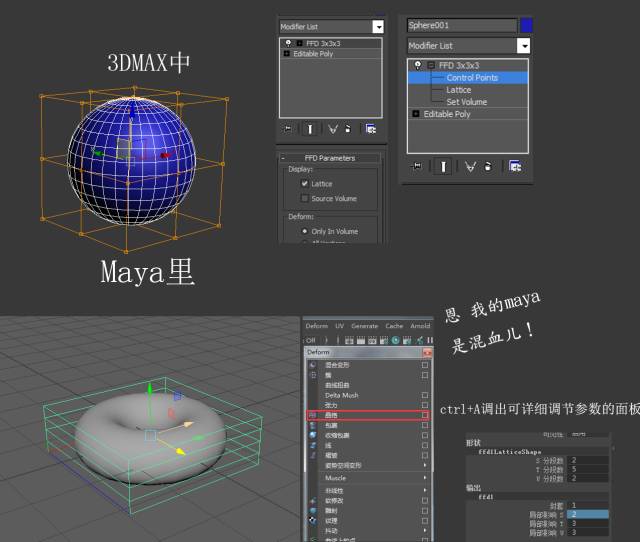
Task: Click the wire icon beside 线
Action: click(313, 445)
